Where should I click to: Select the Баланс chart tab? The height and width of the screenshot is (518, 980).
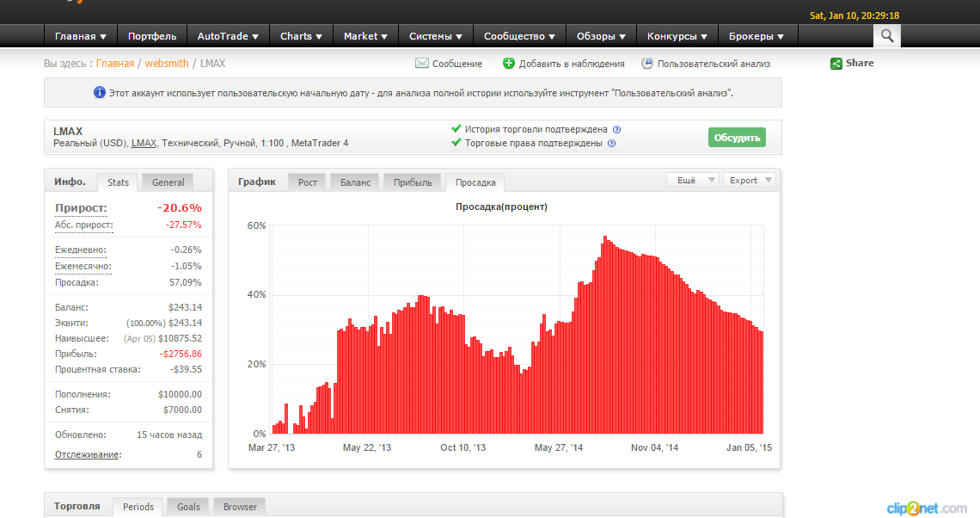[355, 182]
